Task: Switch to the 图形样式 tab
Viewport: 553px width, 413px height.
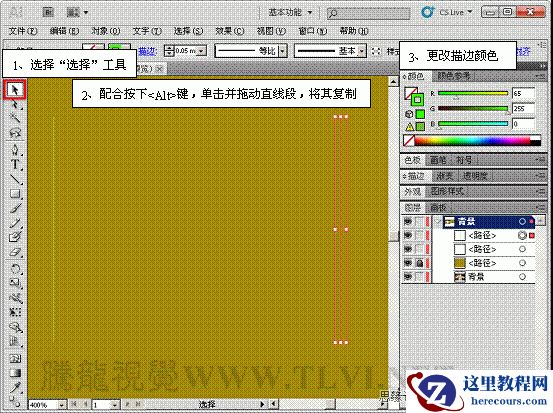Action: point(446,192)
